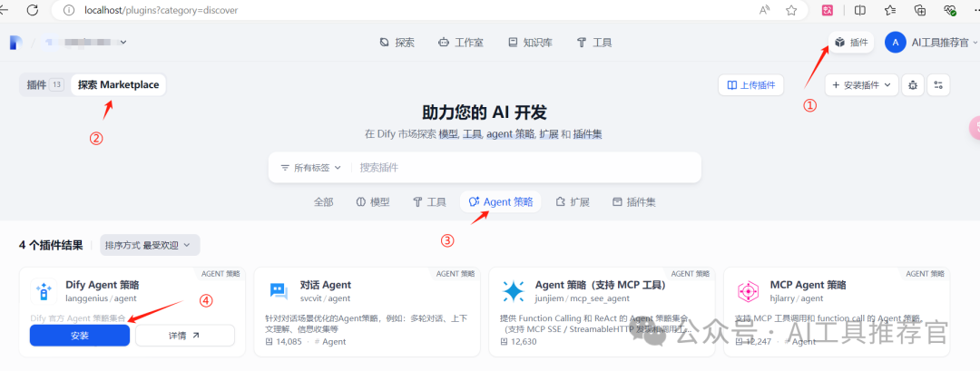
Task: Add page to favorites with star icon
Action: [791, 10]
